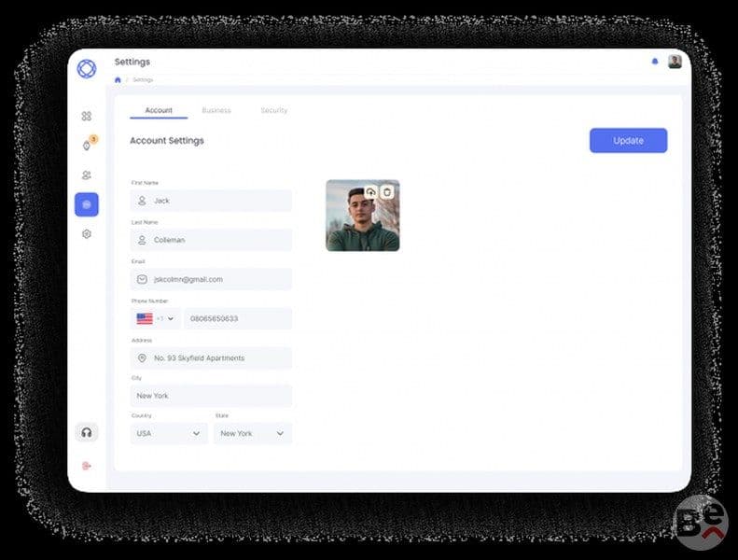Open the gear settings icon in the sidebar

[x=87, y=233]
